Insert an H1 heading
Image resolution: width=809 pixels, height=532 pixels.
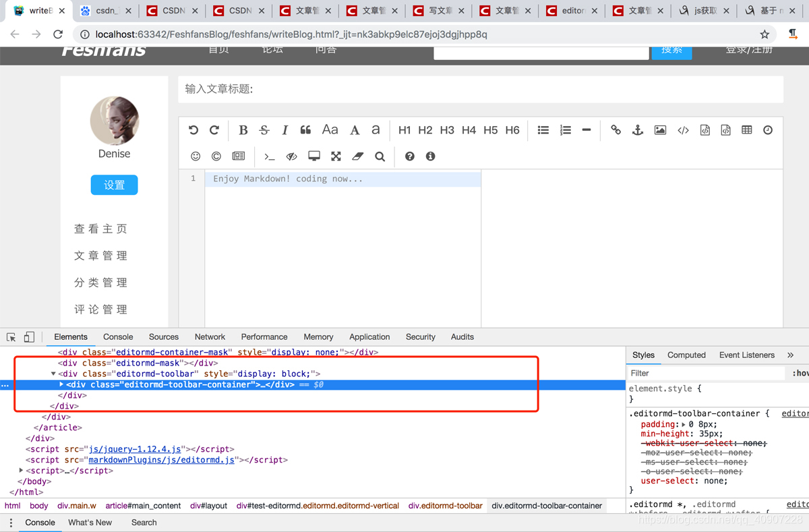(404, 130)
